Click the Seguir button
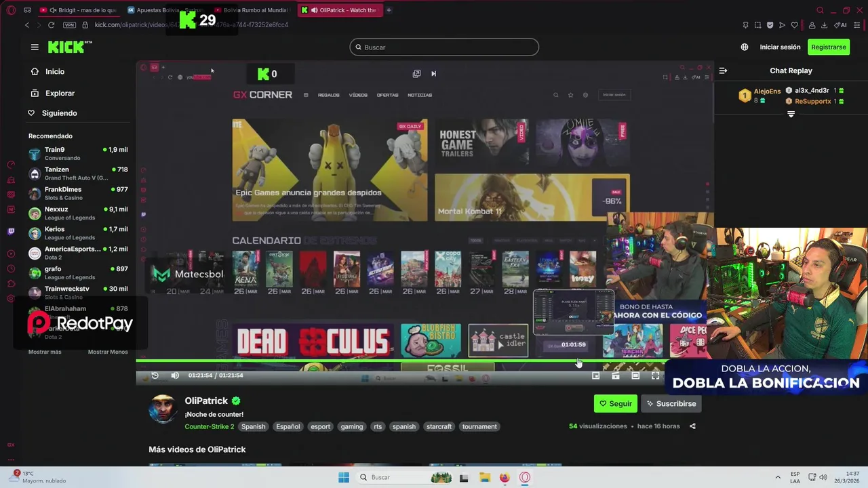 tap(615, 403)
